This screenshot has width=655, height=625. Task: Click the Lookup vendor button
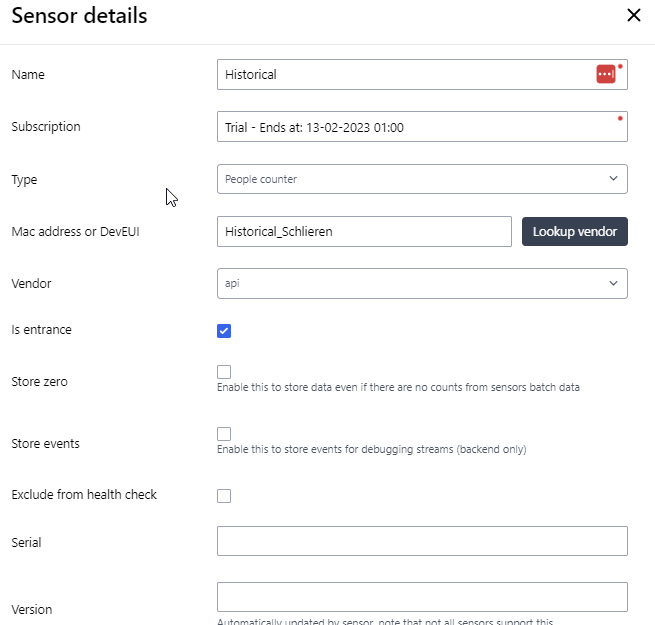pyautogui.click(x=575, y=231)
